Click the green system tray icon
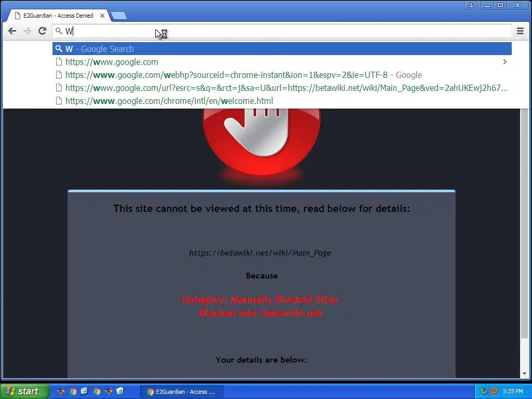This screenshot has height=399, width=532. point(484,392)
